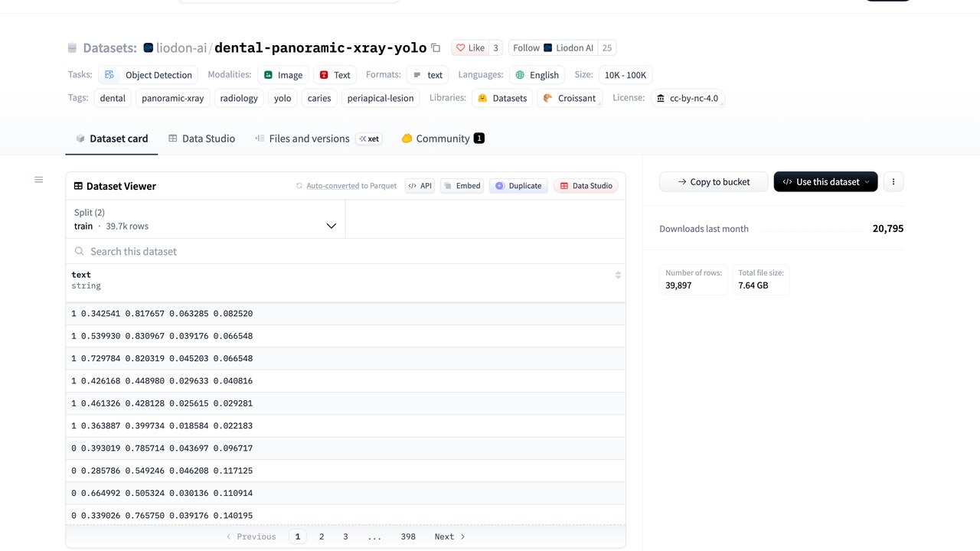Click the Embed button in Dataset Viewer
The image size is (980, 551).
click(462, 186)
